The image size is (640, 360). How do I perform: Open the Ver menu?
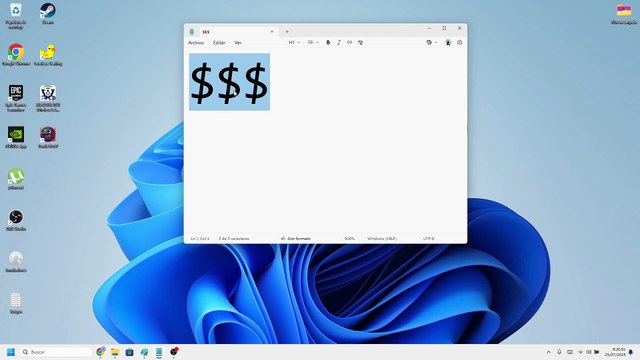[238, 42]
